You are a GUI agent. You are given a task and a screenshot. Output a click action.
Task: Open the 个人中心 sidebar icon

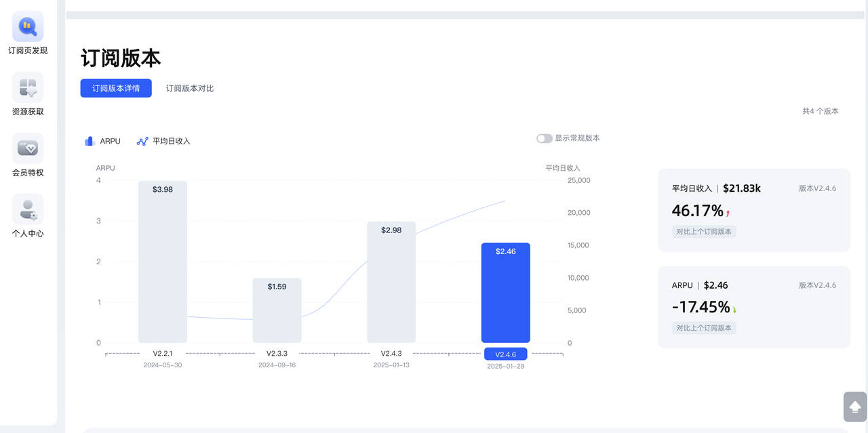point(28,209)
